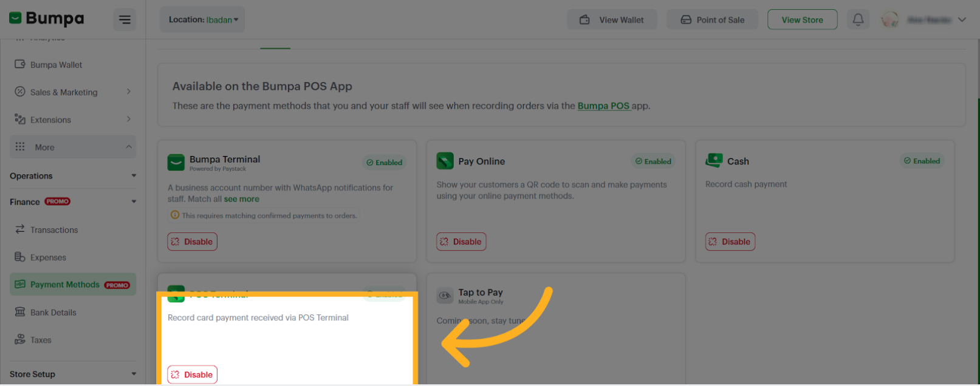Open the notifications bell
Screen dimensions: 980x386
click(x=858, y=19)
